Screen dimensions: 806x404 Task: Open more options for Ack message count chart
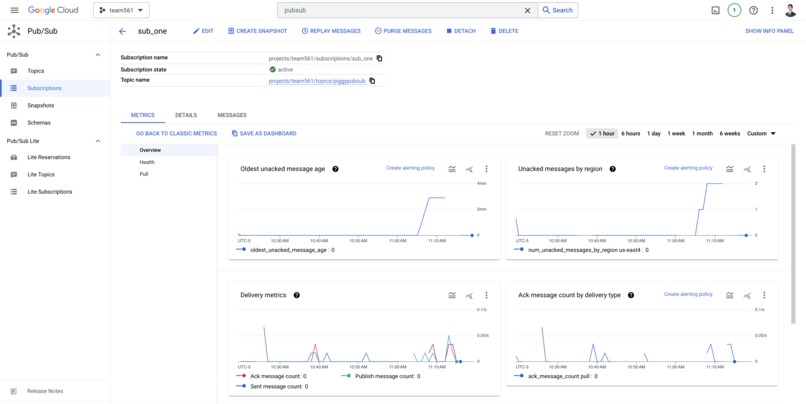pyautogui.click(x=764, y=295)
